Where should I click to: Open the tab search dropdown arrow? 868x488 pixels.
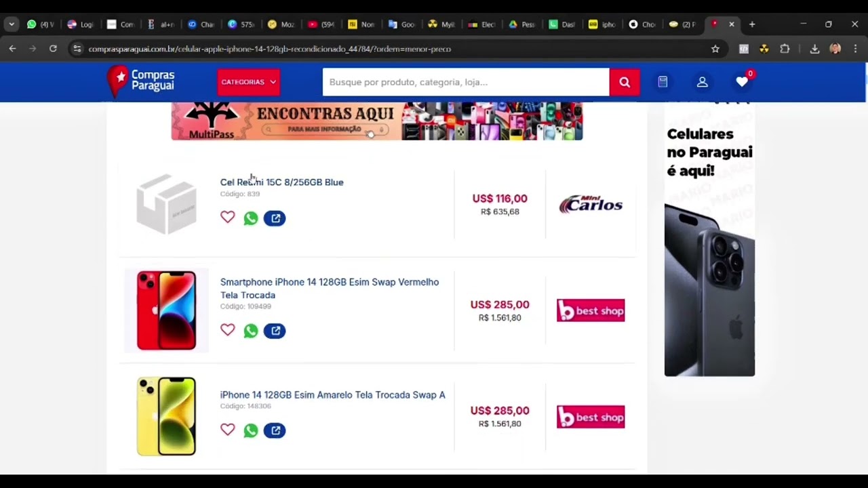point(12,24)
